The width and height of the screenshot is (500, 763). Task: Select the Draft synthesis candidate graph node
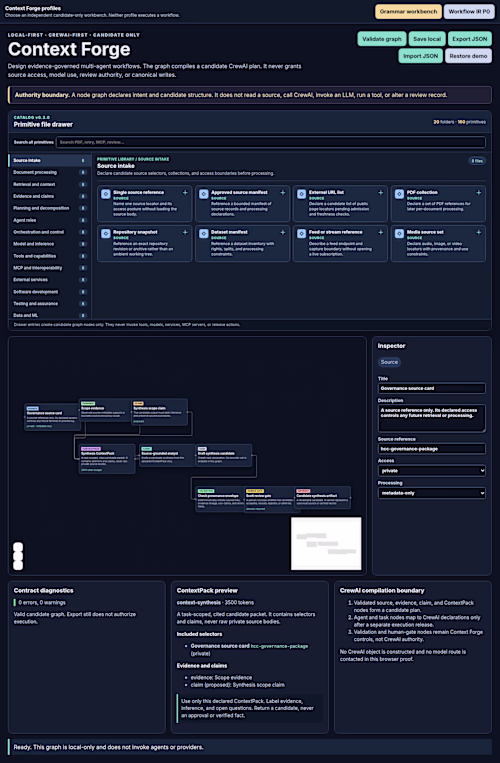[224, 455]
